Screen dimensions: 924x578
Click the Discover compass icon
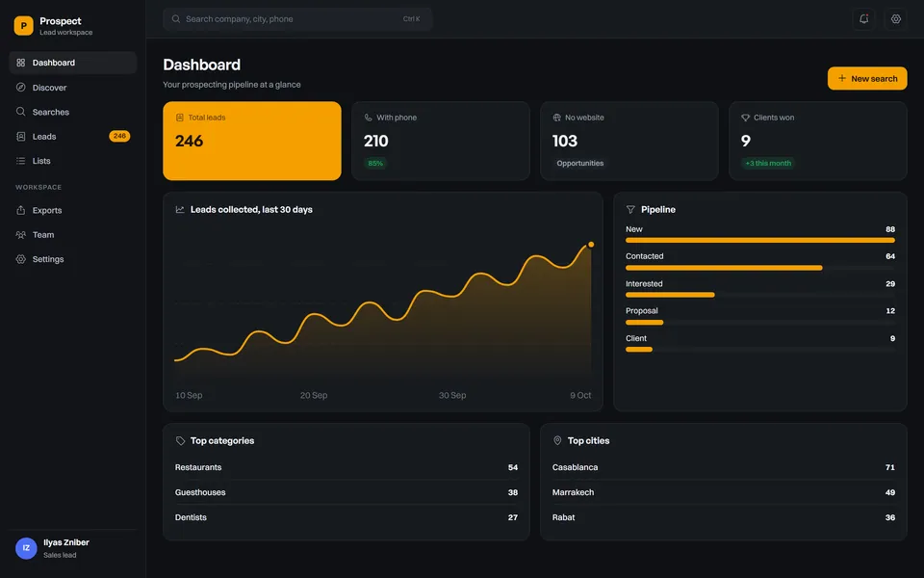click(x=20, y=88)
